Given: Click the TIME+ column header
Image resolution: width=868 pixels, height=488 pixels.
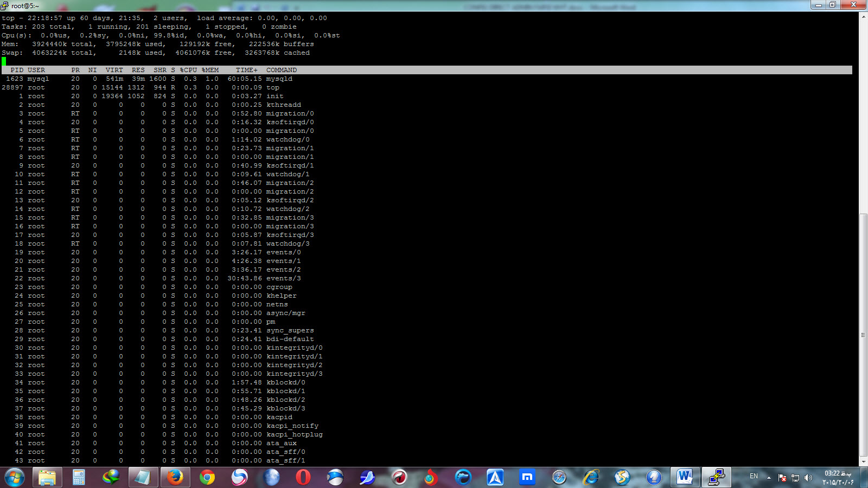Looking at the screenshot, I should tap(247, 70).
